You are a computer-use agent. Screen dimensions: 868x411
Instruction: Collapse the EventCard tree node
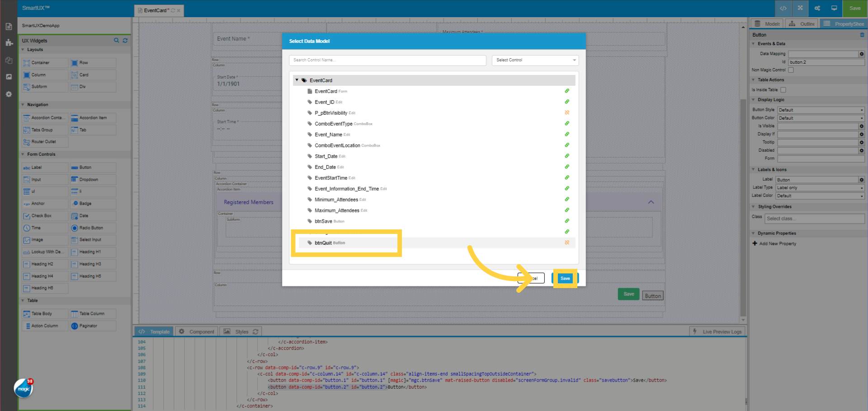(x=297, y=80)
